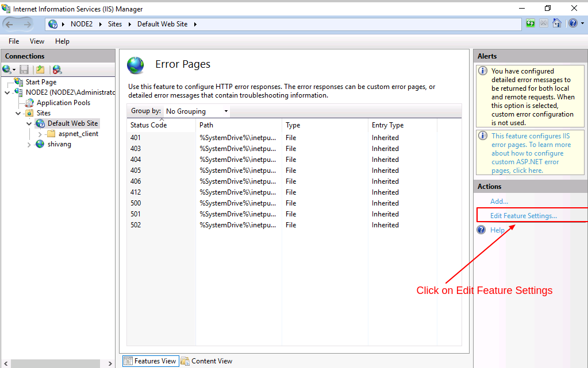Viewport: 588px width, 368px height.
Task: Click the Refresh page icon in the address bar area
Action: pyautogui.click(x=531, y=23)
